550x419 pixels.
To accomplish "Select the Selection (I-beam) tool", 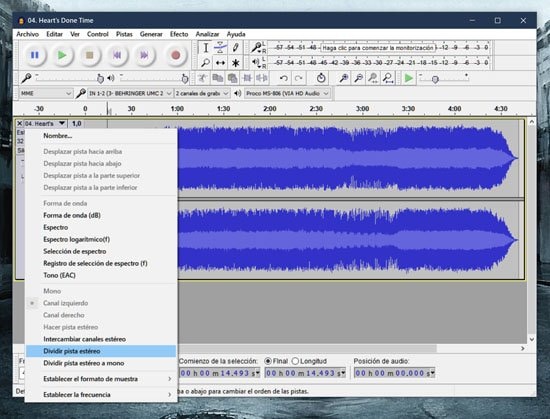I will click(x=206, y=47).
